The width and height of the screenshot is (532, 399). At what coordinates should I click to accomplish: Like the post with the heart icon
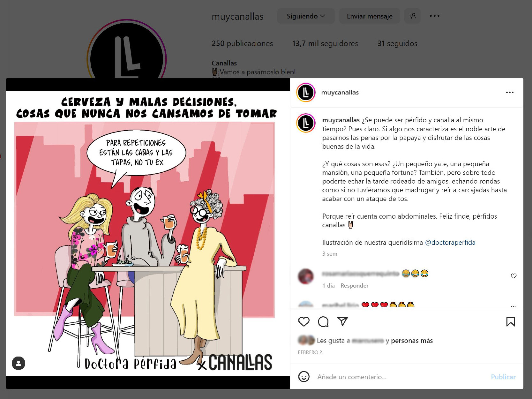pos(303,322)
